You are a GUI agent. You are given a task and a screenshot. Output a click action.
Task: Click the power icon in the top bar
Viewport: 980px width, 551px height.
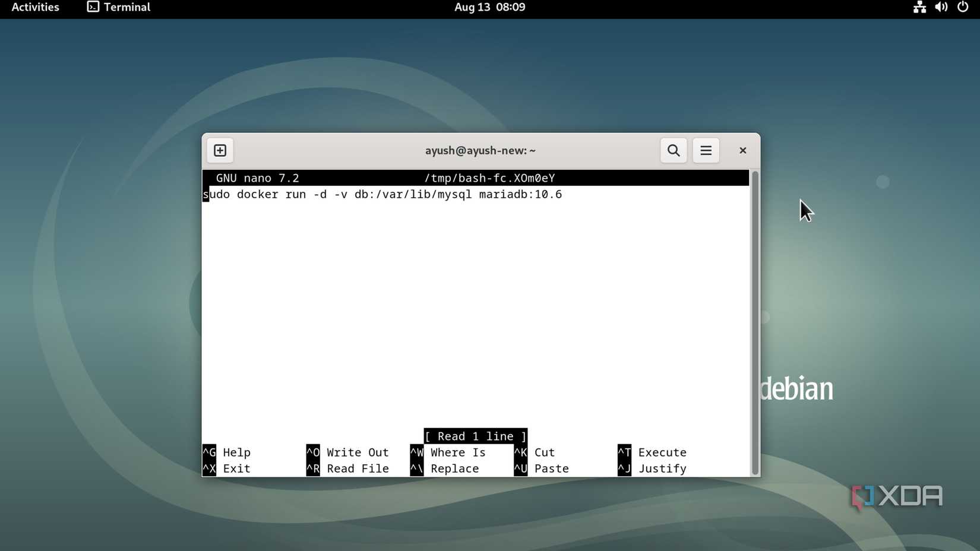coord(963,8)
